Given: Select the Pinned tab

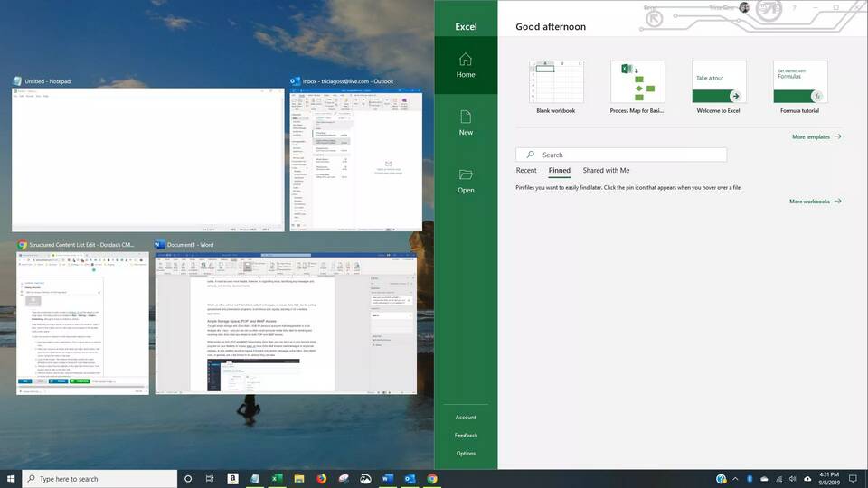Looking at the screenshot, I should click(x=559, y=170).
